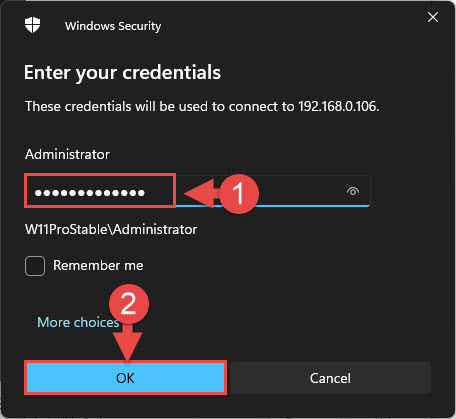This screenshot has height=419, width=456.
Task: Dismiss the dialog via Cancel button
Action: point(330,378)
